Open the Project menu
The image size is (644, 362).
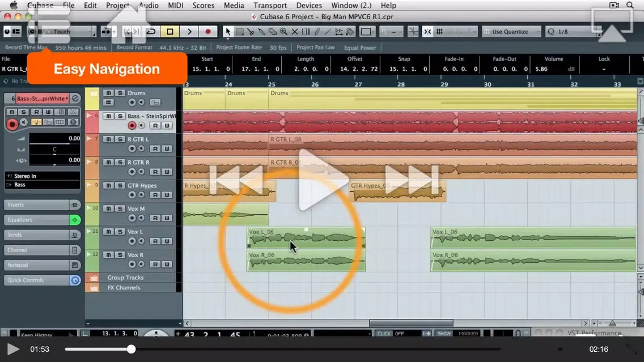point(117,5)
